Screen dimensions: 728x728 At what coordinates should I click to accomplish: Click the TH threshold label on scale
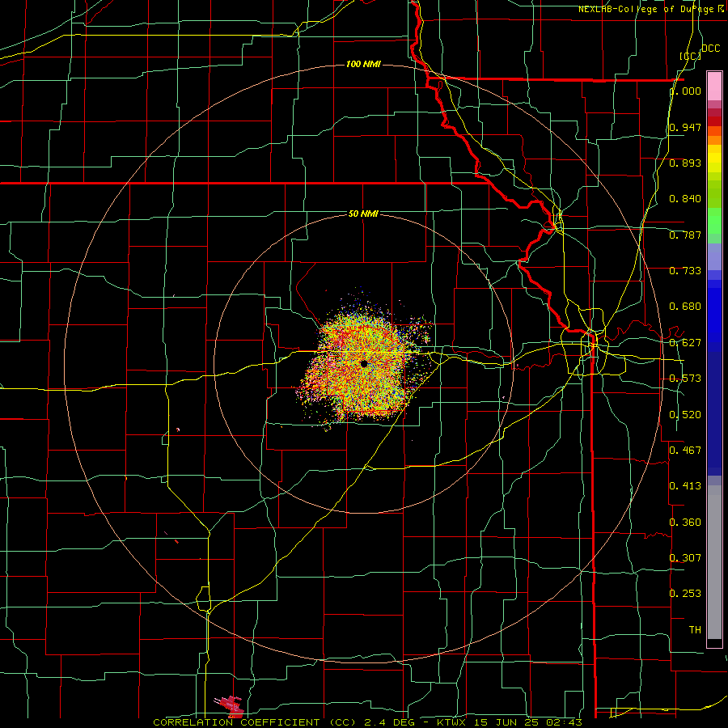[x=695, y=630]
